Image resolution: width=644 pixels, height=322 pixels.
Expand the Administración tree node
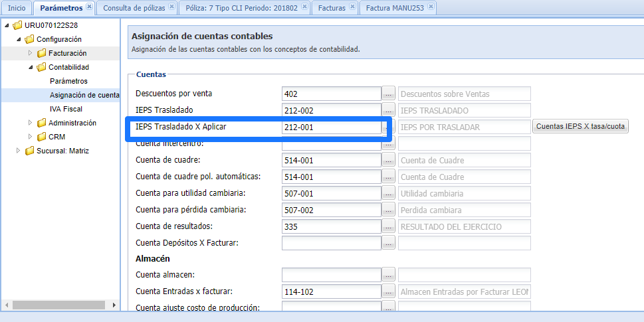(30, 123)
